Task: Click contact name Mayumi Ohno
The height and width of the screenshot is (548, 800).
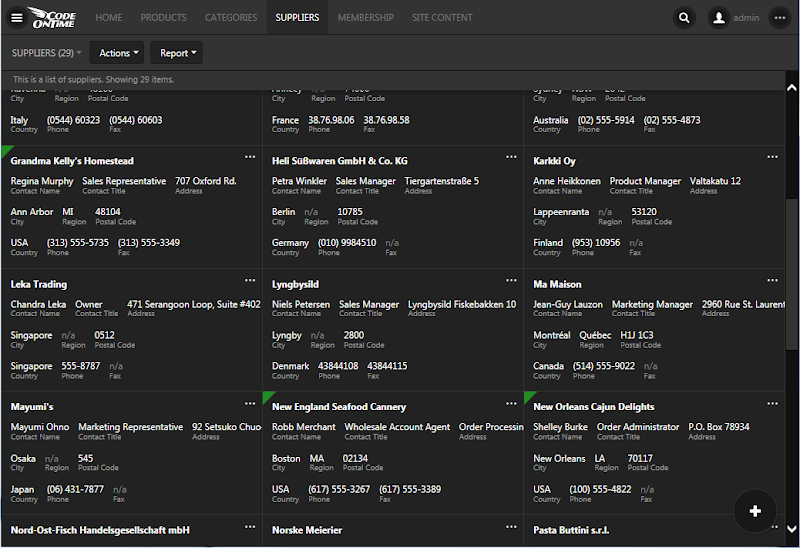Action: pos(40,427)
